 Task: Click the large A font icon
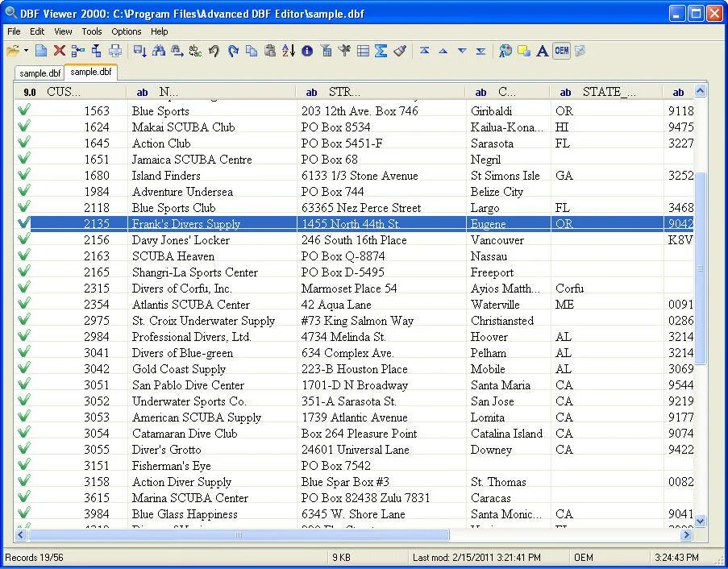tap(543, 51)
